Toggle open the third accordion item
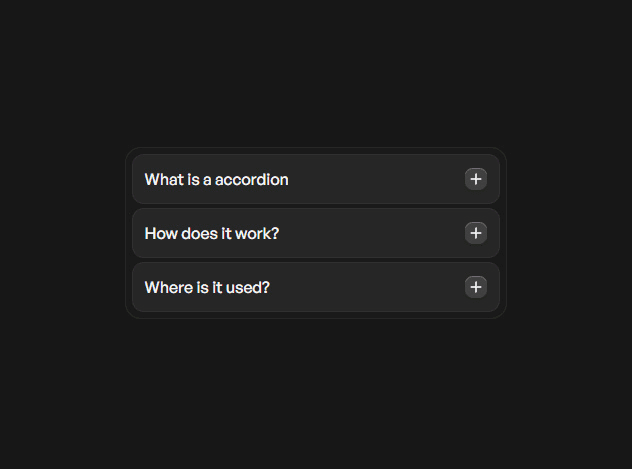 coord(315,287)
